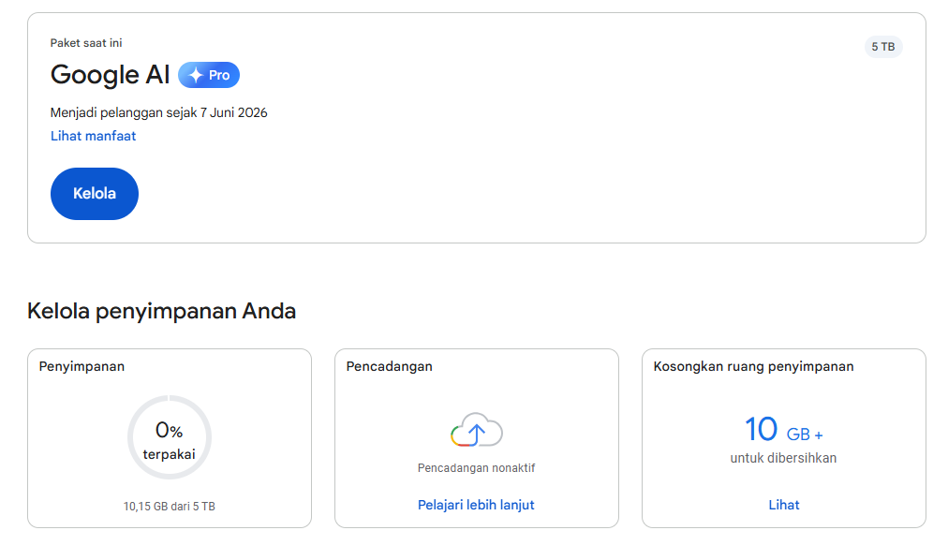Open Pelajari lebih lanjut link
Image resolution: width=948 pixels, height=560 pixels.
[x=476, y=505]
